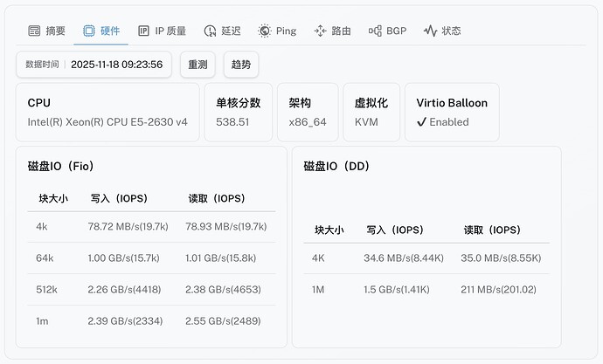The height and width of the screenshot is (364, 603).
Task: Click the 硬件 hardware chip icon
Action: (88, 31)
